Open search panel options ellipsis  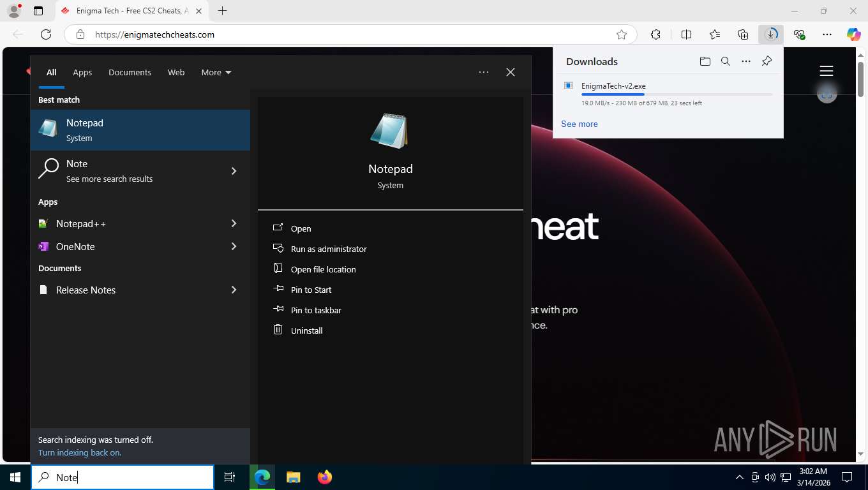[484, 72]
